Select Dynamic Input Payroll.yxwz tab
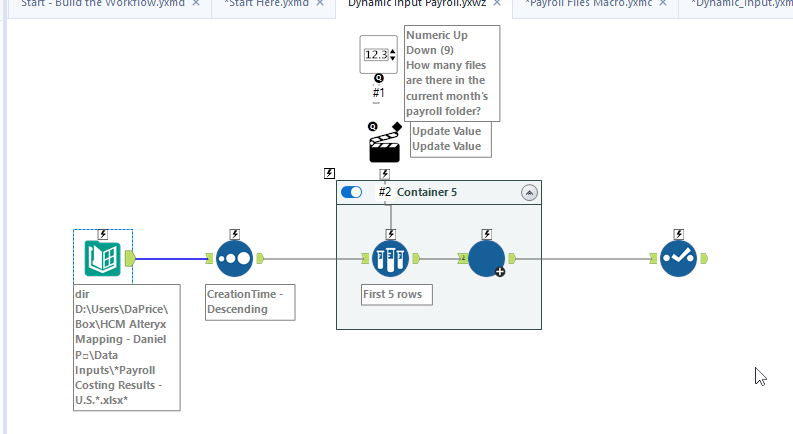Viewport: 793px width, 434px height. pyautogui.click(x=417, y=3)
